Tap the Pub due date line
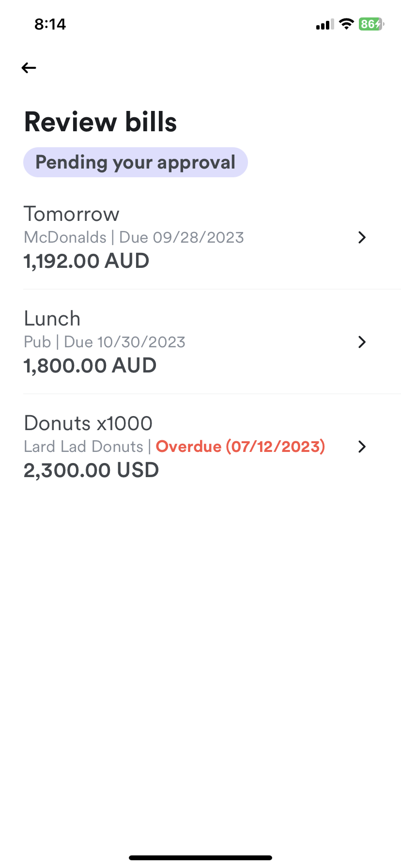 pyautogui.click(x=105, y=342)
